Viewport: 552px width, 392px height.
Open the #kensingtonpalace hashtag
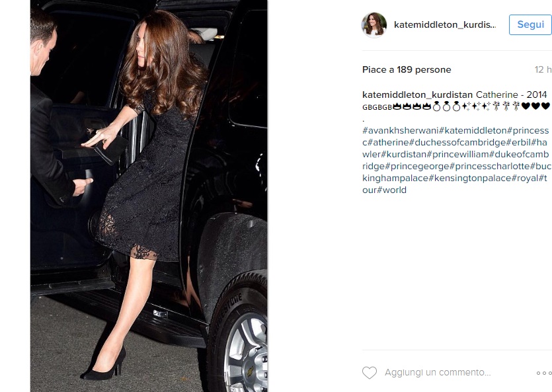click(470, 178)
